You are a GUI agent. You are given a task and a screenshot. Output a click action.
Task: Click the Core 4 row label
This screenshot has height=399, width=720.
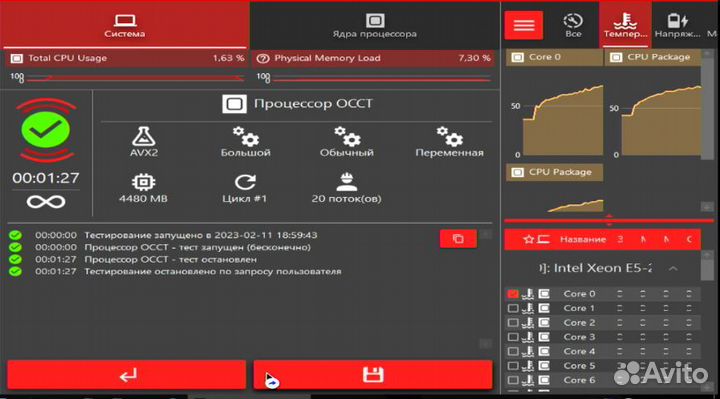click(x=579, y=351)
